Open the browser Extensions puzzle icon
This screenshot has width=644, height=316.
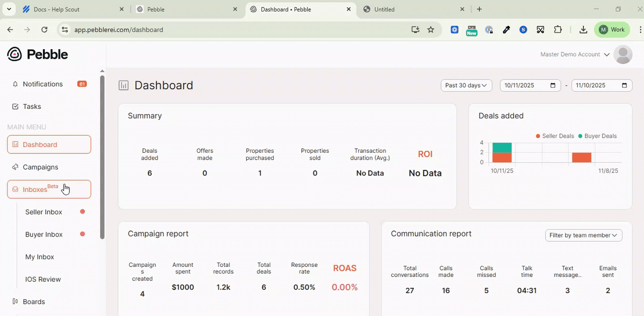tap(558, 30)
